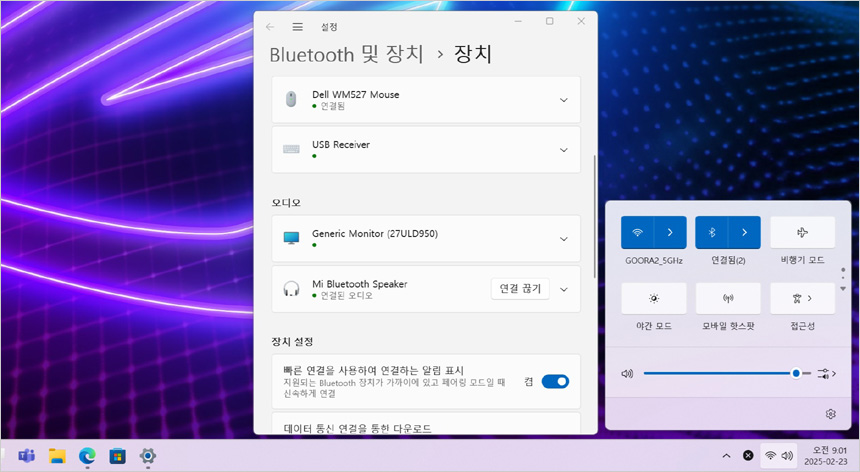Go to Bluetooth 및 장치 breadcrumb
Screen dimensions: 860x472
point(347,54)
